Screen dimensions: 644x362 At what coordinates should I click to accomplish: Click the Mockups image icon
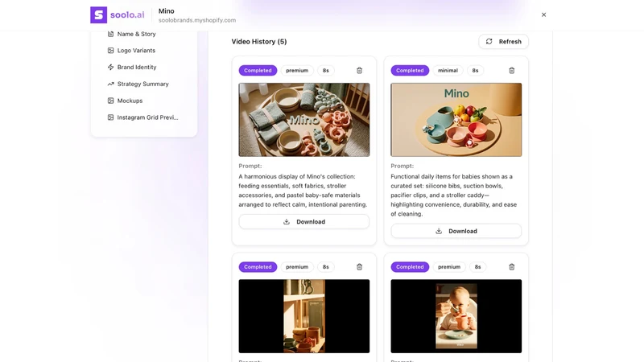(110, 101)
